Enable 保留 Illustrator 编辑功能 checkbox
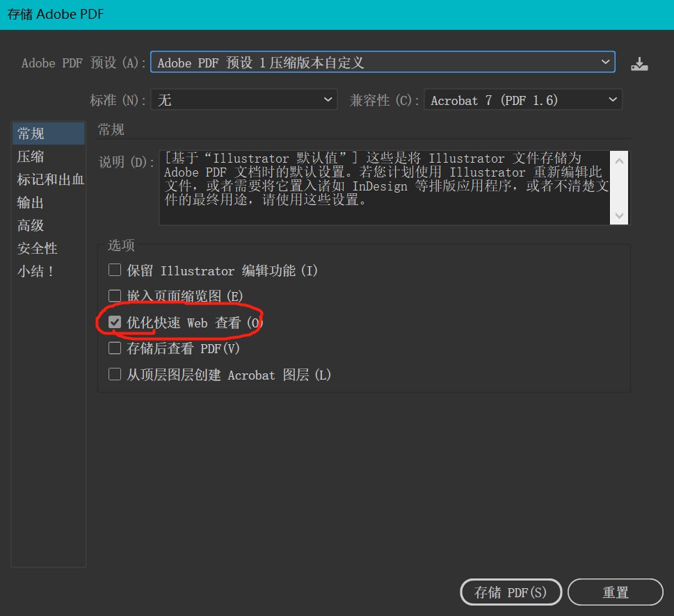The height and width of the screenshot is (616, 674). tap(115, 270)
